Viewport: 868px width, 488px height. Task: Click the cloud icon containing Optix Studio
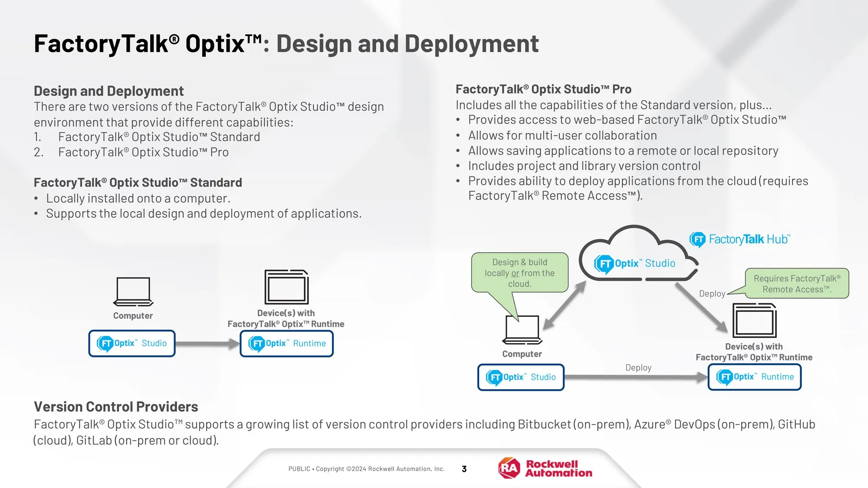point(638,254)
